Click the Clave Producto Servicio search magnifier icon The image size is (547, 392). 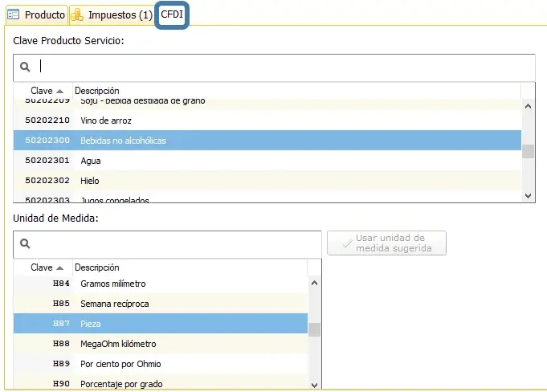(x=25, y=67)
